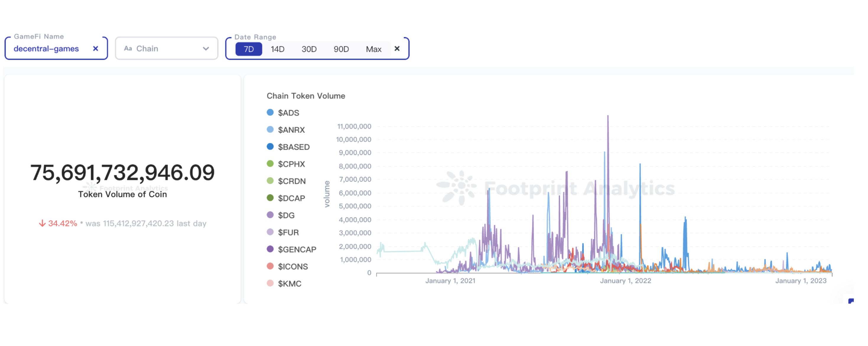The image size is (868, 346).
Task: Click the Token Volume of Coin number
Action: pyautogui.click(x=122, y=173)
